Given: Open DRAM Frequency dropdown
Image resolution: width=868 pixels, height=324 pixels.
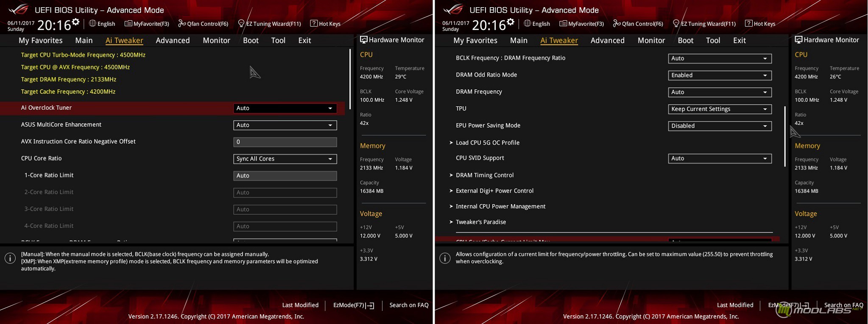Looking at the screenshot, I should tap(720, 92).
